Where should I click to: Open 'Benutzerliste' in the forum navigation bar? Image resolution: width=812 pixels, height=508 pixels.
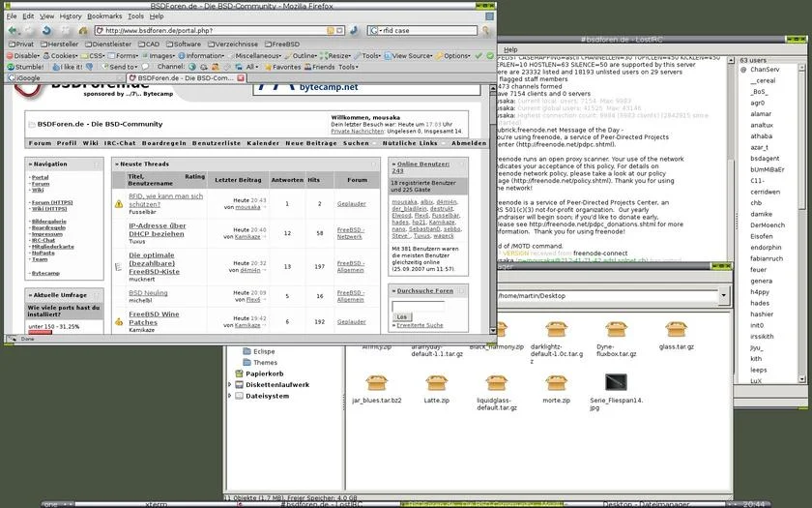tap(217, 143)
